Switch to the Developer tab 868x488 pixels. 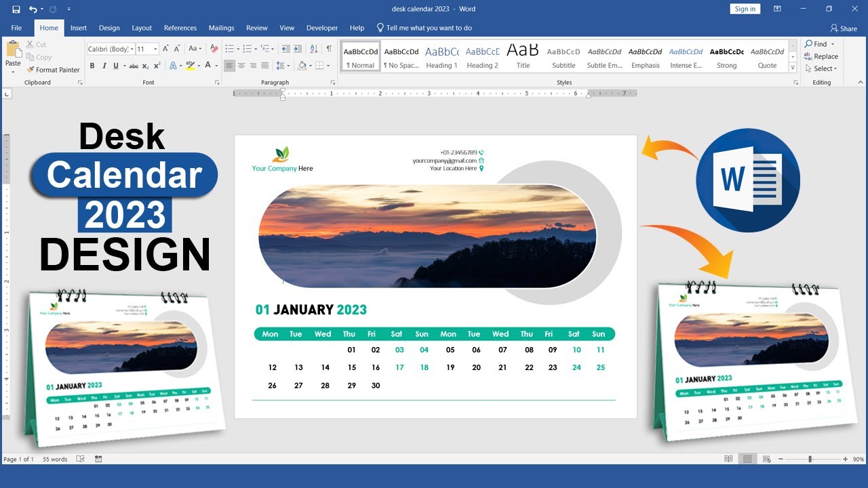click(322, 28)
